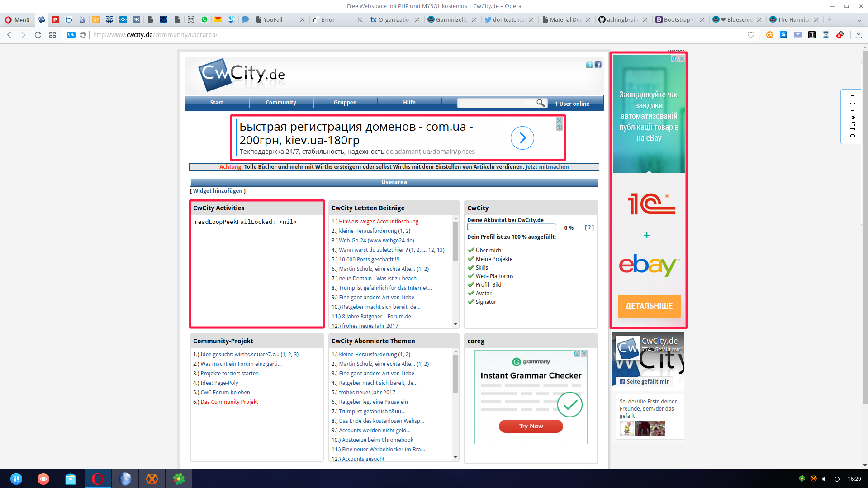The width and height of the screenshot is (868, 488).
Task: Click the 'Jetzt mitmachen' link
Action: 547,167
